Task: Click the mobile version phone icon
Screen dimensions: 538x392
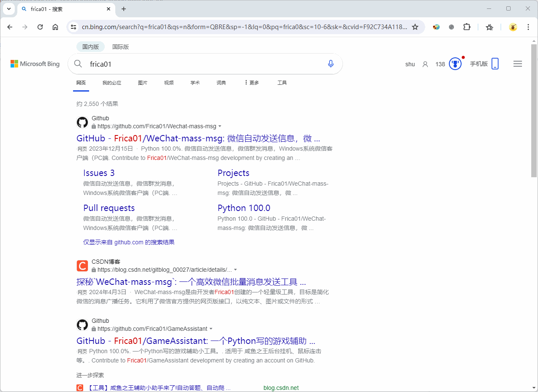Action: pos(495,64)
